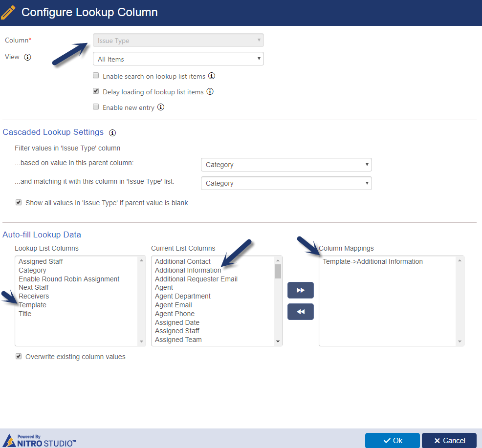Select Additional Information in Current List Columns
482x448 pixels.
(188, 270)
